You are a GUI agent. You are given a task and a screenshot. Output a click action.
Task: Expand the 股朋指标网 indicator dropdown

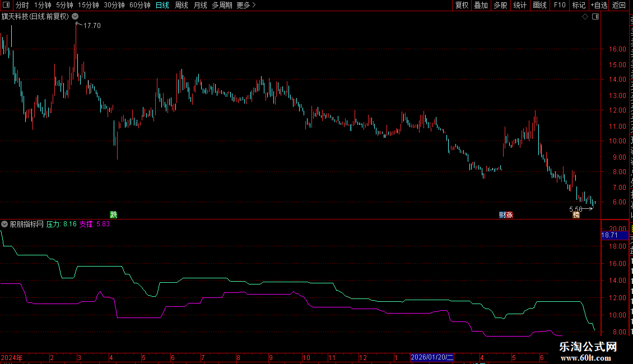[4, 224]
